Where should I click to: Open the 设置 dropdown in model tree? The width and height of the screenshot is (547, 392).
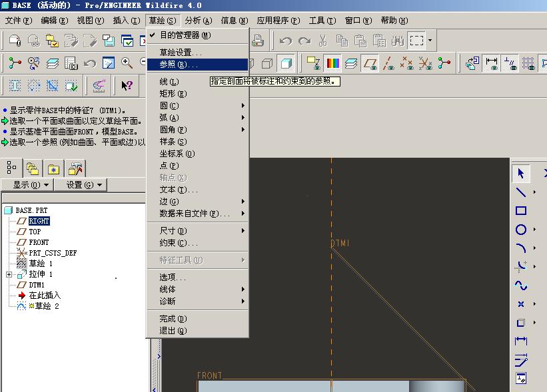pyautogui.click(x=81, y=184)
